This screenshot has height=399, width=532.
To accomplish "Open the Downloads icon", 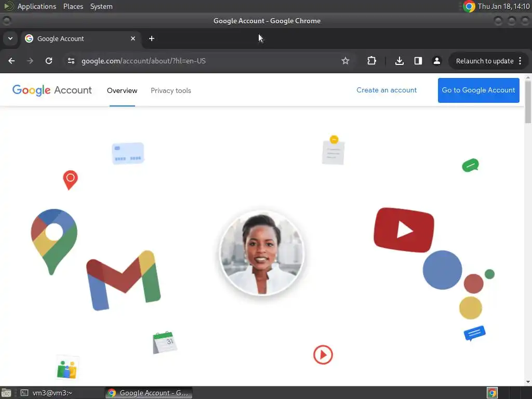I will point(400,61).
